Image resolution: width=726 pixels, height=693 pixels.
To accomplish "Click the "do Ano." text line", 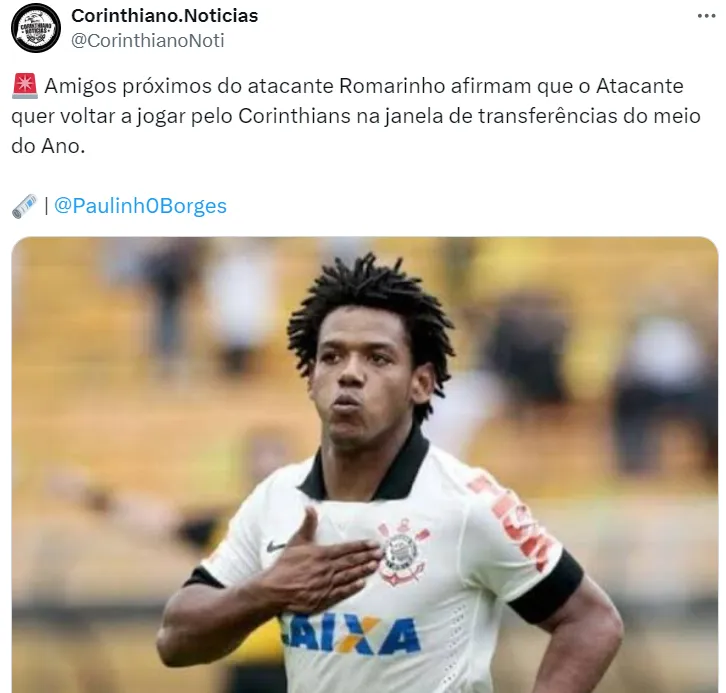I will point(48,146).
